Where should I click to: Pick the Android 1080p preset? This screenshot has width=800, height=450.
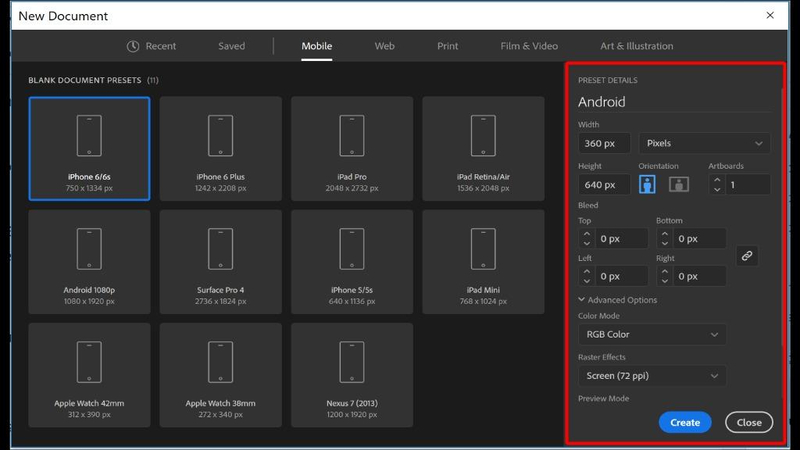coord(89,262)
